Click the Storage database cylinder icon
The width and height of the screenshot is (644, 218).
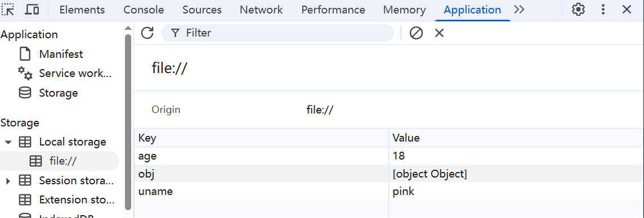click(x=25, y=93)
